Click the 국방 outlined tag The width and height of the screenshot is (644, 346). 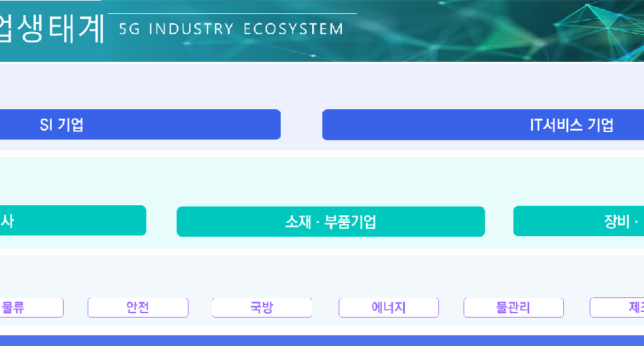click(x=262, y=307)
